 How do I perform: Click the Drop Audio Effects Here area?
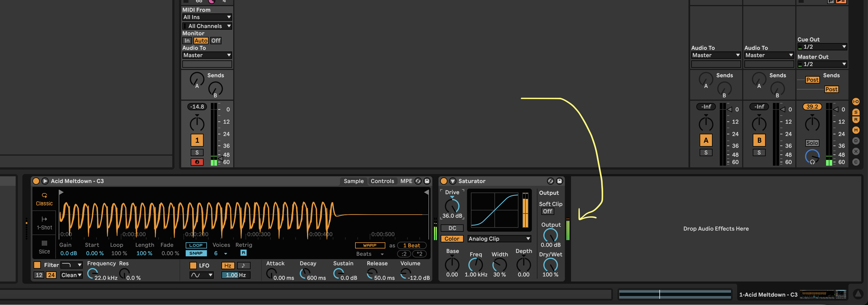(716, 229)
